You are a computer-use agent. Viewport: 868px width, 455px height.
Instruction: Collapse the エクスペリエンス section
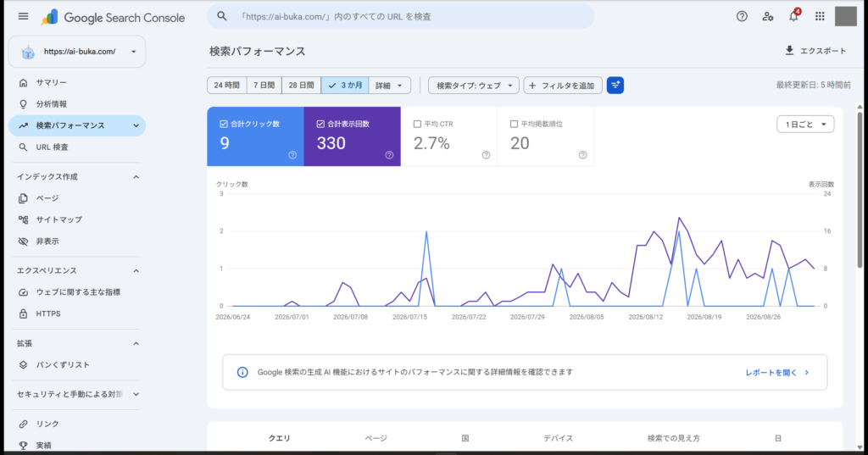coord(136,270)
